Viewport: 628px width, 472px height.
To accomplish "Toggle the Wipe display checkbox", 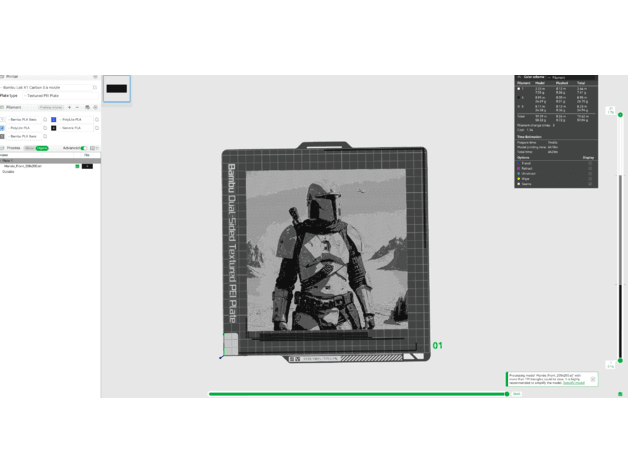I will pos(590,179).
